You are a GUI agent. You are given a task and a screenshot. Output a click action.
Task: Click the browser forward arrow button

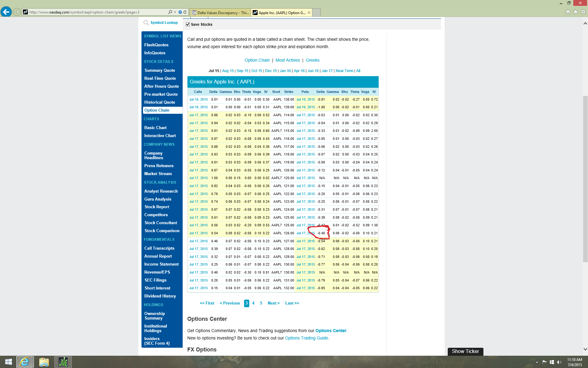point(17,12)
